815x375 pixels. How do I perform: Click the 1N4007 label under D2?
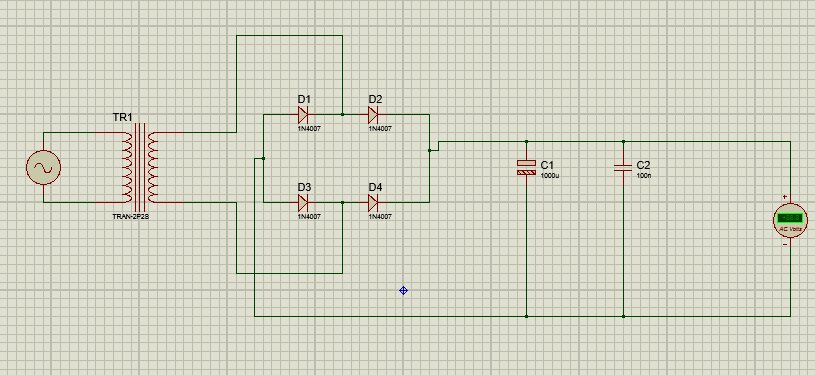[380, 128]
